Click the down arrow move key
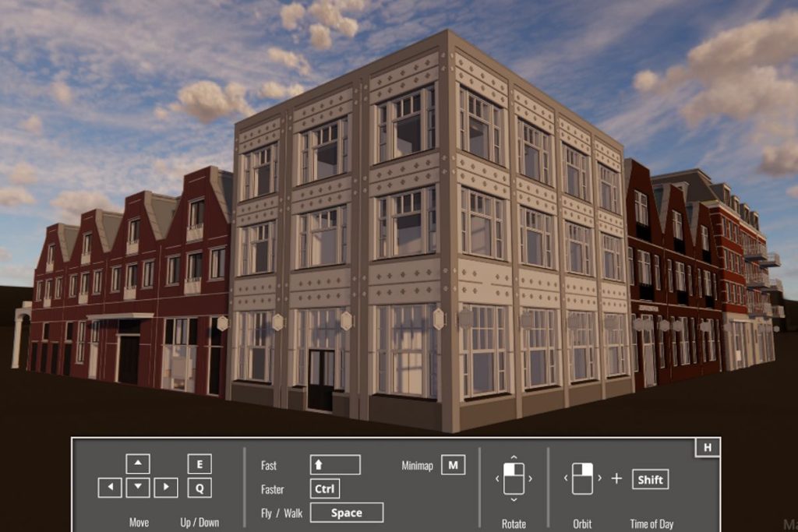This screenshot has height=532, width=798. (x=138, y=488)
